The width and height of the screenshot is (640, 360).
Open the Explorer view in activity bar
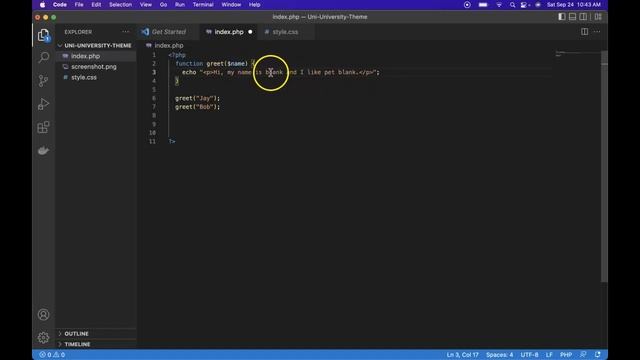[43, 35]
